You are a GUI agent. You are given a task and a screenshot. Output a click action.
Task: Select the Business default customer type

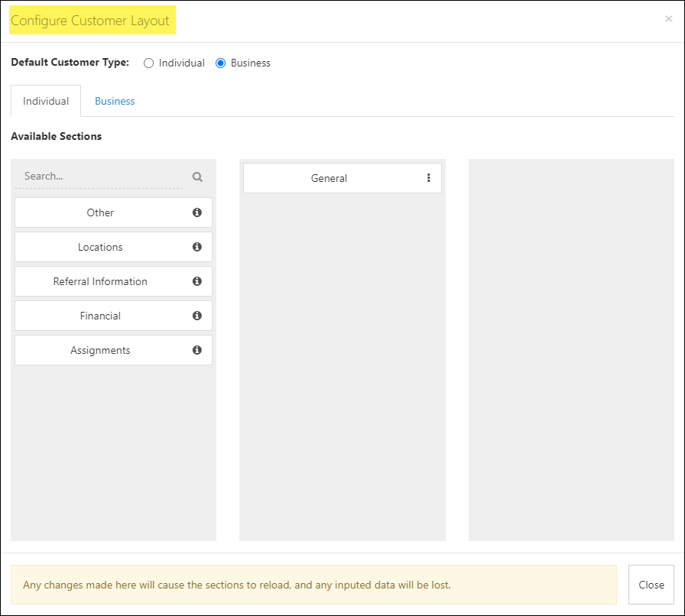pos(221,63)
